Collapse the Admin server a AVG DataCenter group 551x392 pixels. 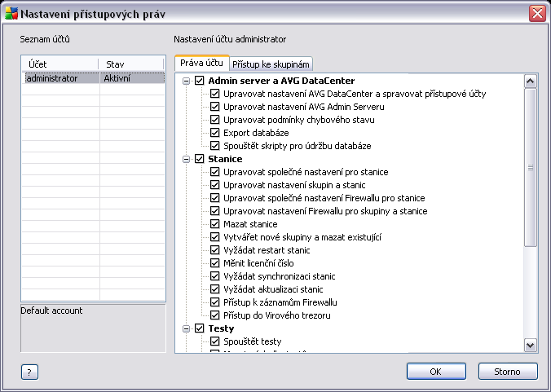coord(186,81)
